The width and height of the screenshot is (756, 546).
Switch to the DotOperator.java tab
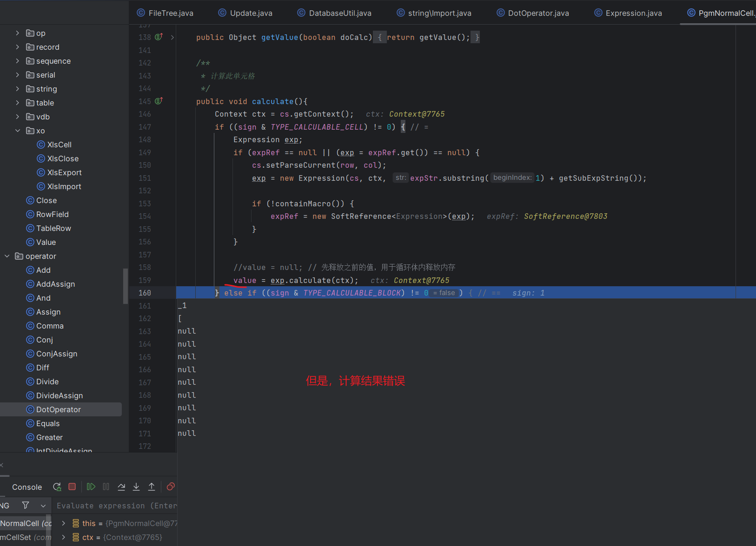click(x=538, y=13)
